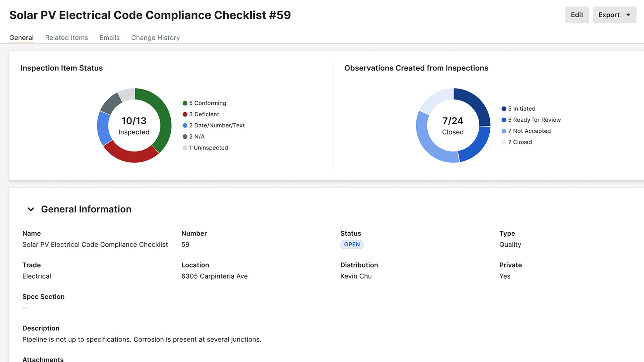644x362 pixels.
Task: Click the Emails navigation tab
Action: [x=109, y=38]
